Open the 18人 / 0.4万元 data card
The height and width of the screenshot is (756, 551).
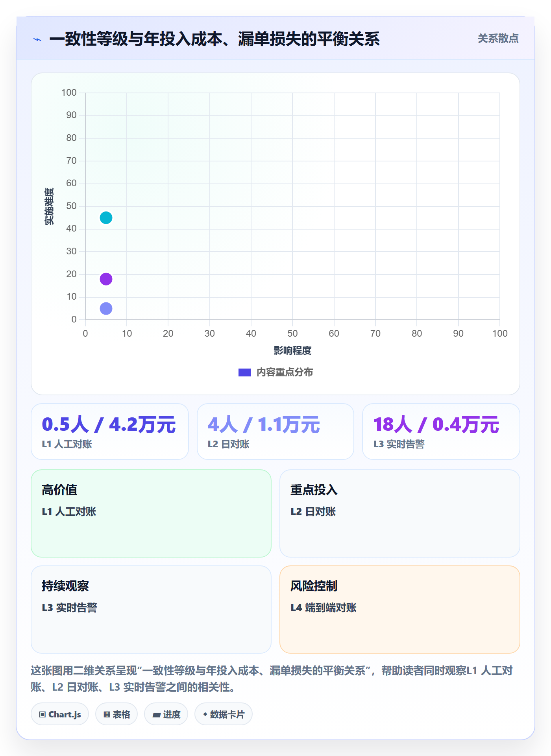coord(441,432)
